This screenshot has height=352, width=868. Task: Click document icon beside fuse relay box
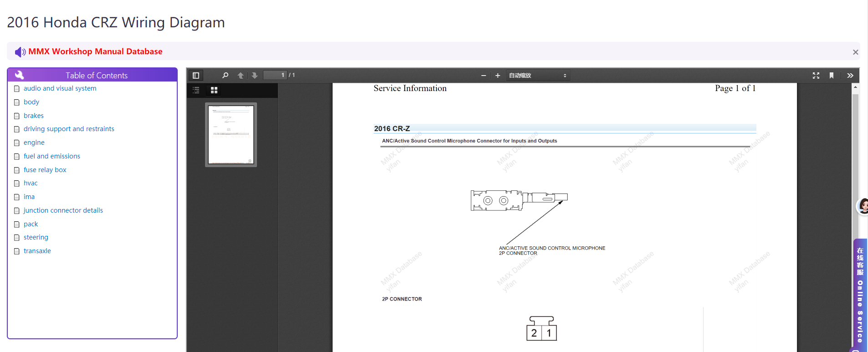[17, 170]
